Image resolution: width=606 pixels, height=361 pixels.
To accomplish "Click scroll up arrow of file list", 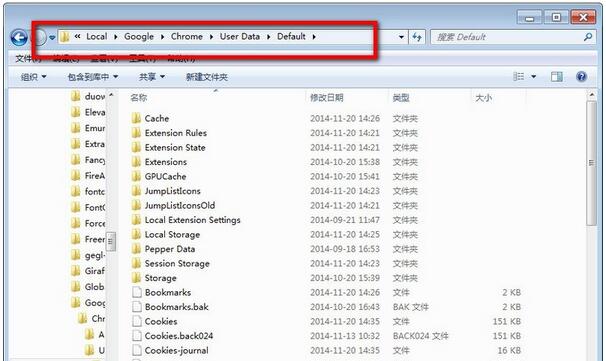I will [x=591, y=95].
